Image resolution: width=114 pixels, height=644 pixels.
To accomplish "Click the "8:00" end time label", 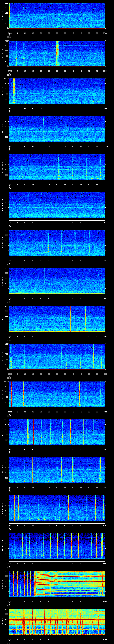I will pos(105,450).
